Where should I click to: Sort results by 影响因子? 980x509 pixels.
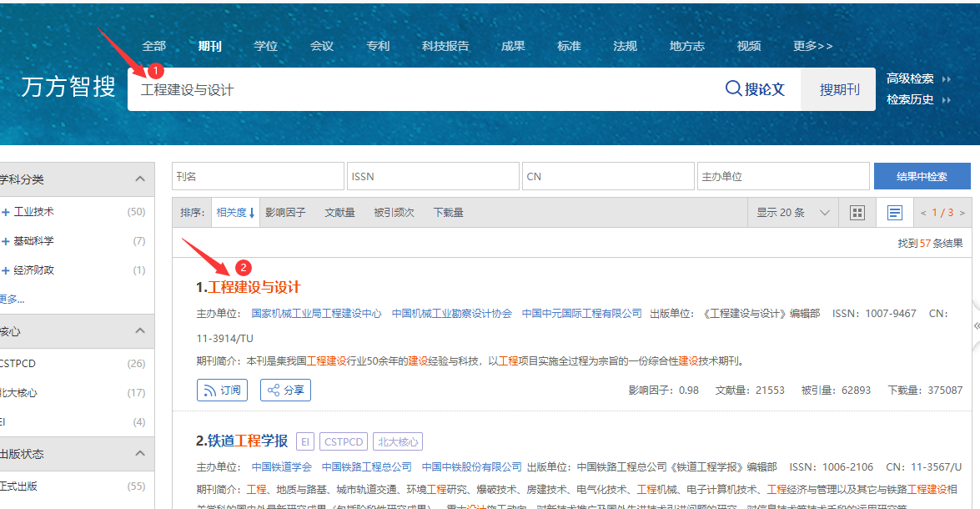coord(285,213)
